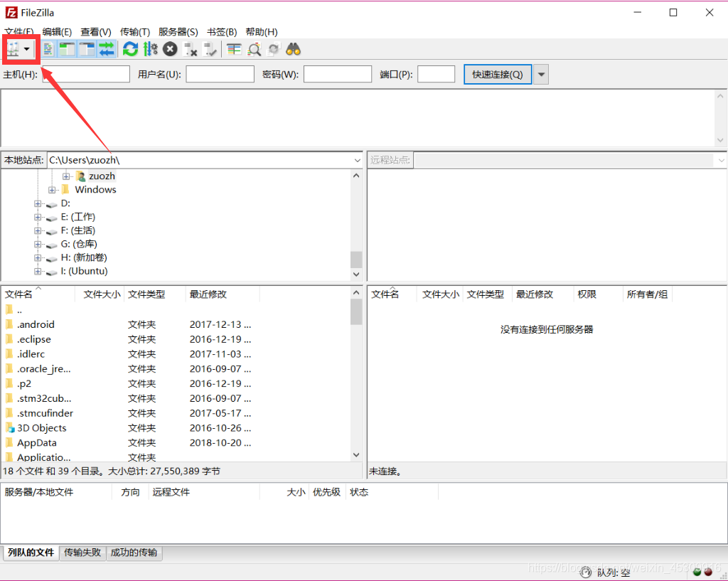Select .eclipse folder
728x581 pixels.
[x=34, y=339]
